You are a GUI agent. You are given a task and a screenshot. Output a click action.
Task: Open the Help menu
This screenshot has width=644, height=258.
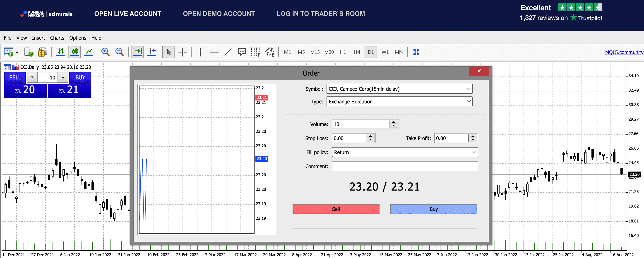pos(96,38)
